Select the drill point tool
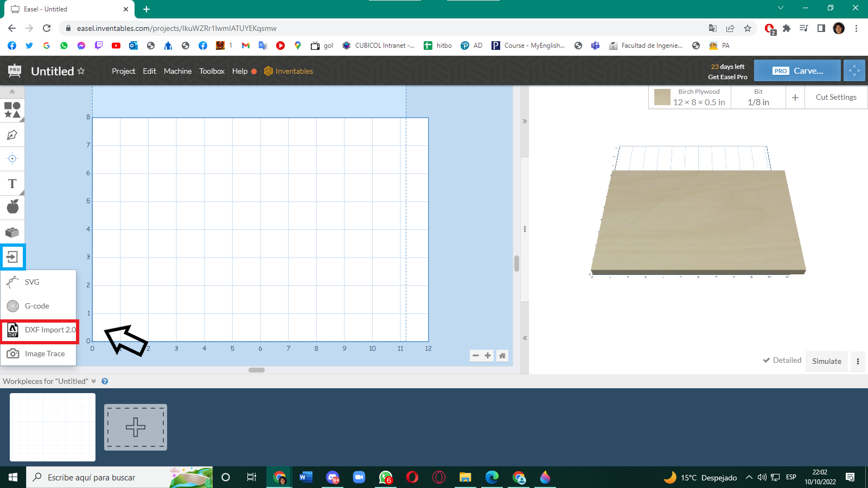 pos(12,159)
